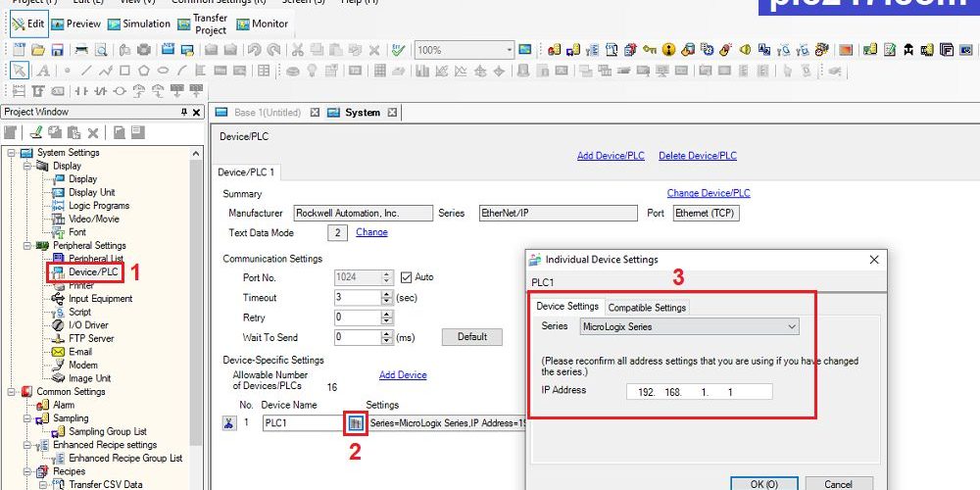Click the Undo arrow icon
Image resolution: width=980 pixels, height=490 pixels.
pyautogui.click(x=254, y=49)
